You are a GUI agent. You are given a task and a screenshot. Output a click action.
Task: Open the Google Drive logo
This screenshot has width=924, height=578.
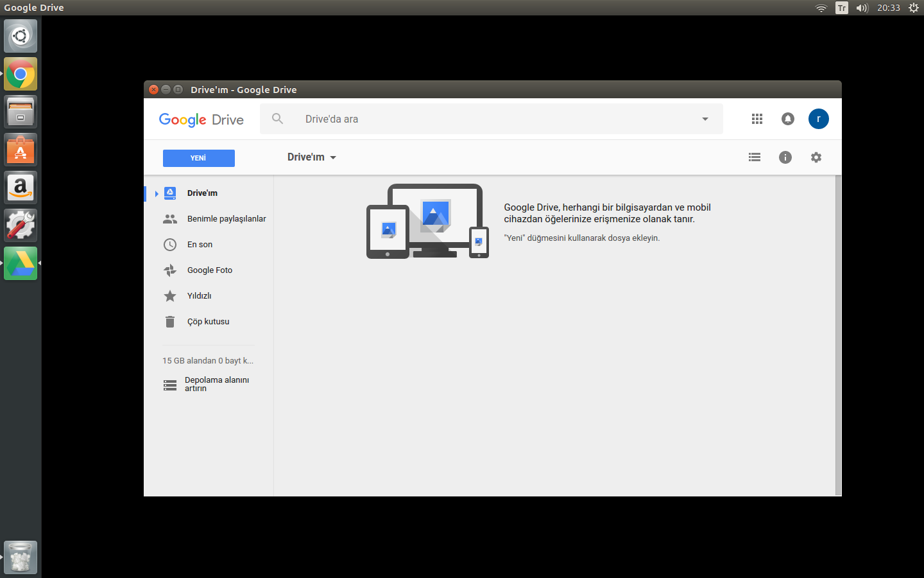[x=201, y=119]
